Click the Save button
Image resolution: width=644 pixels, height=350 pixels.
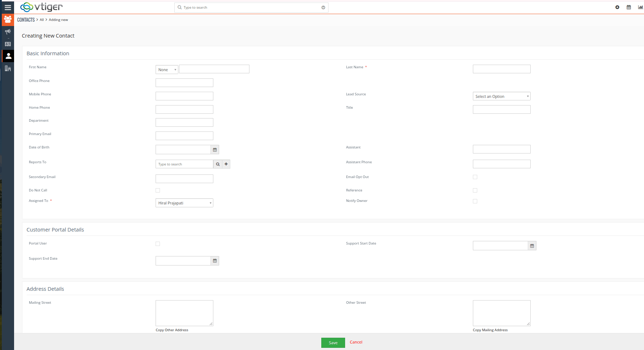coord(333,343)
